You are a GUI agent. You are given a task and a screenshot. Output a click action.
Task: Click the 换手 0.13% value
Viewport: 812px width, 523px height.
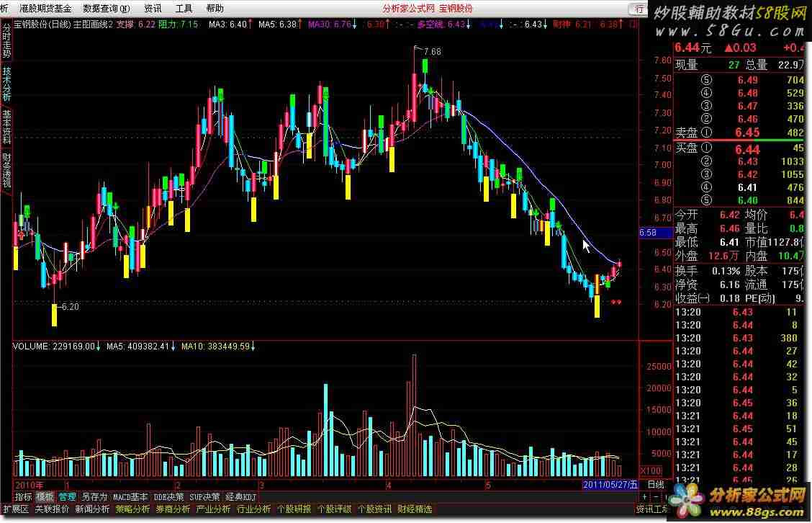tap(726, 270)
